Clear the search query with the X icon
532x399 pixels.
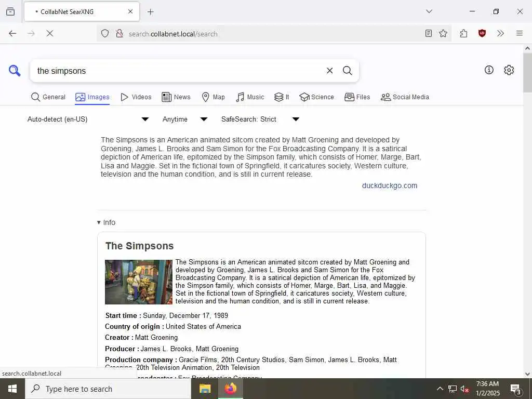coord(329,71)
